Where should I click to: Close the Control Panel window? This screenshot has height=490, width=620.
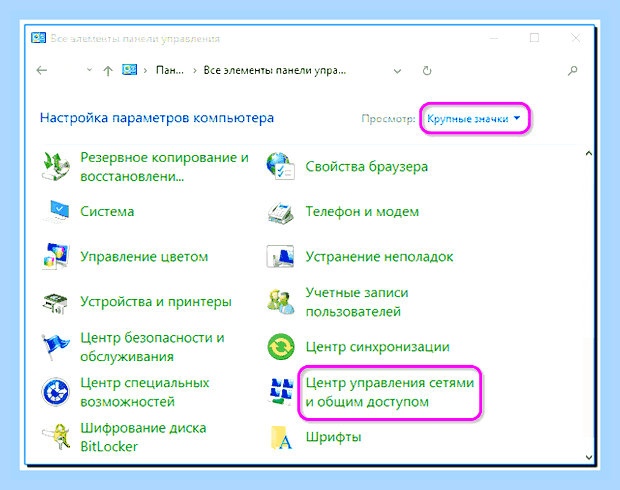pos(576,38)
